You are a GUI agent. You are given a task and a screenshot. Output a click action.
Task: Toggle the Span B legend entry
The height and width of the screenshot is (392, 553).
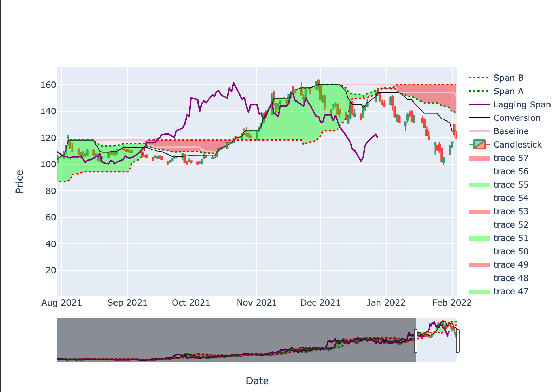click(x=508, y=78)
